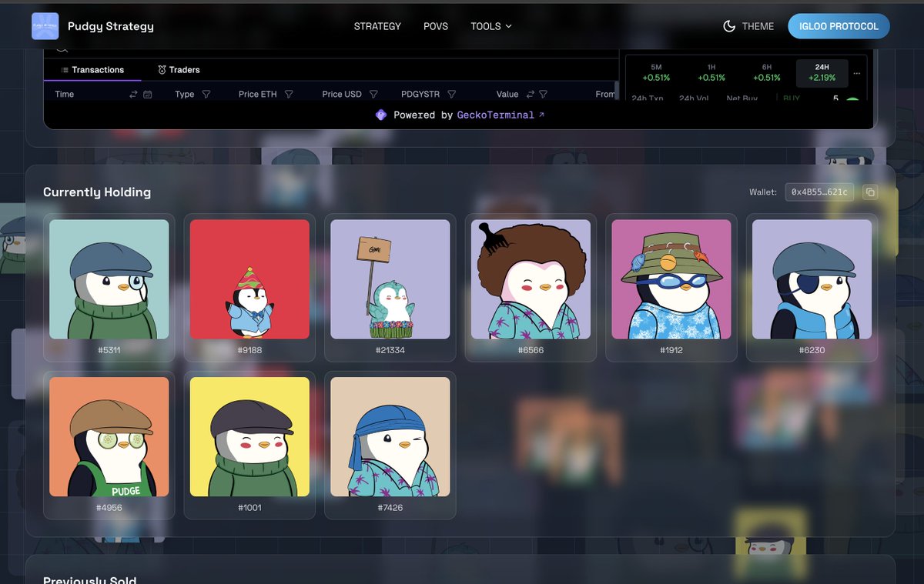This screenshot has height=584, width=924.
Task: Open penguin #6566 with afro hair
Action: coord(531,279)
